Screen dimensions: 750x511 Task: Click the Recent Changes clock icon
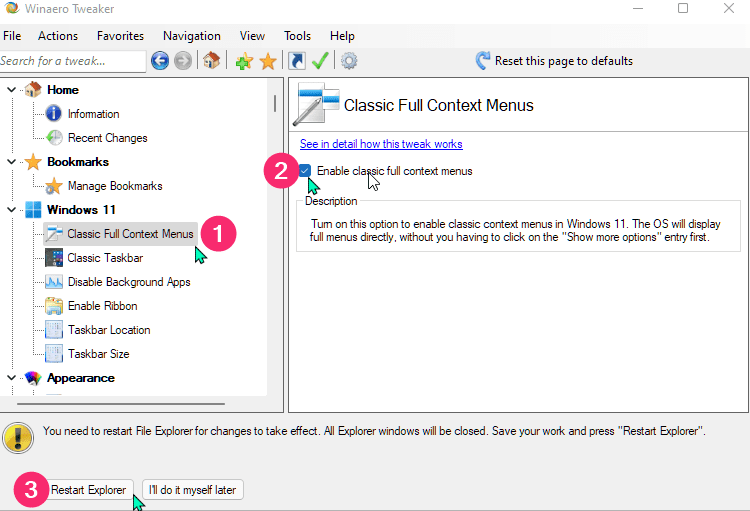54,138
